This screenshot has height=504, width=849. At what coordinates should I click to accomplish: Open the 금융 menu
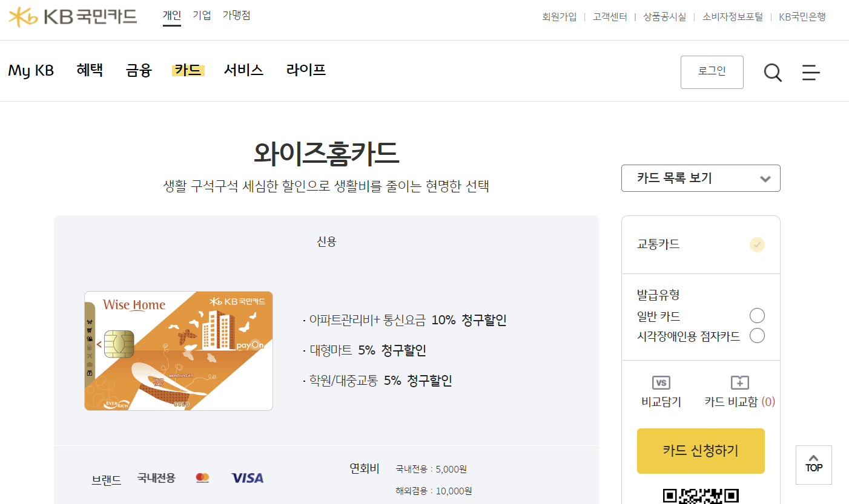(x=139, y=70)
